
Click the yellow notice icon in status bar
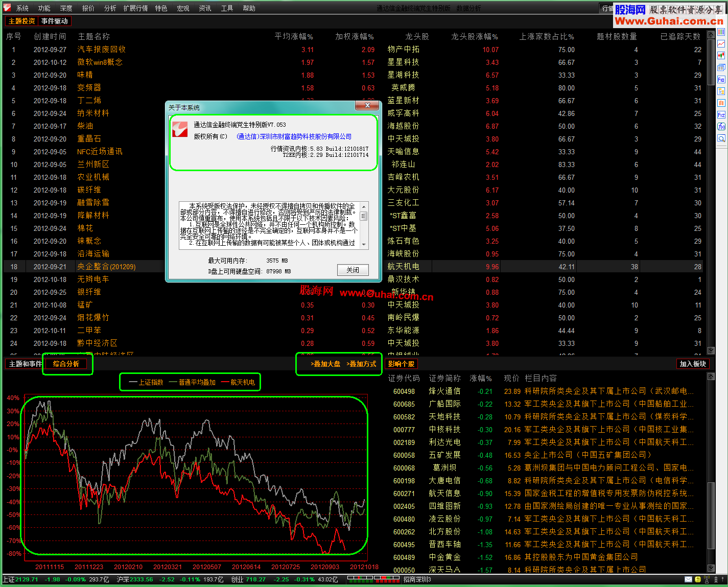[x=698, y=579]
